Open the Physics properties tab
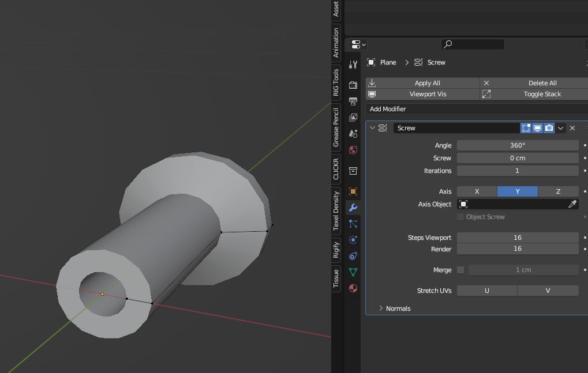This screenshot has height=373, width=588. tap(353, 240)
